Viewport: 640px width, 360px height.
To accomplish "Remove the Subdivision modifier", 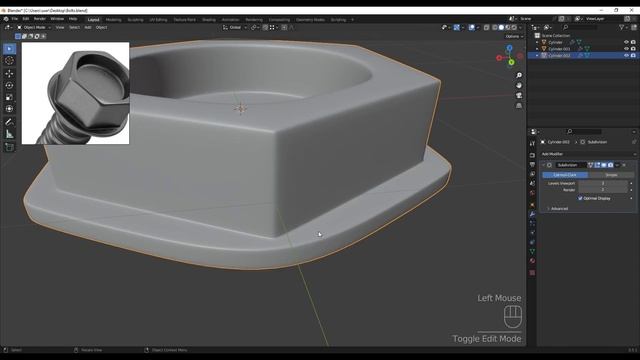I will [x=624, y=165].
